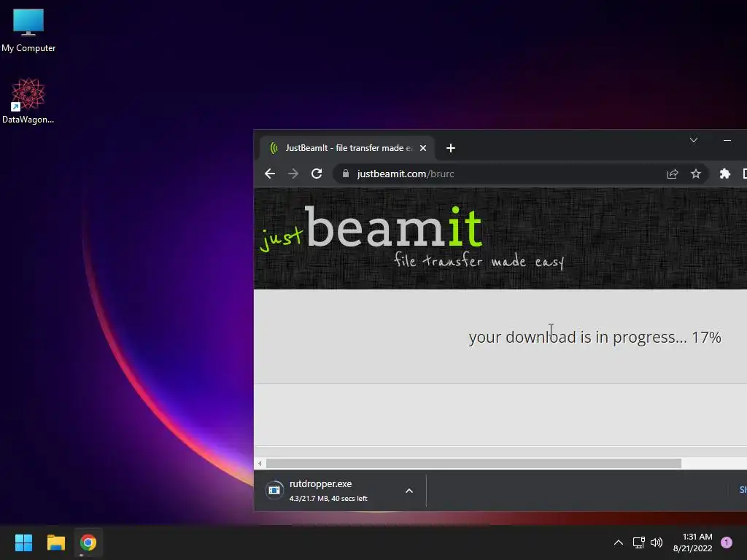
Task: Open the Windows Start menu
Action: click(23, 542)
